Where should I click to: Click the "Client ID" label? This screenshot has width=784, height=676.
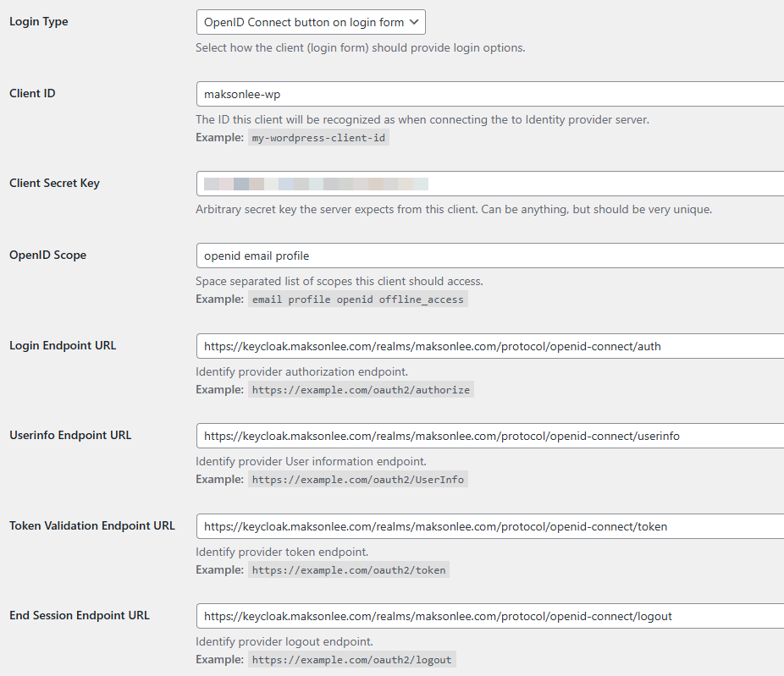click(x=32, y=93)
